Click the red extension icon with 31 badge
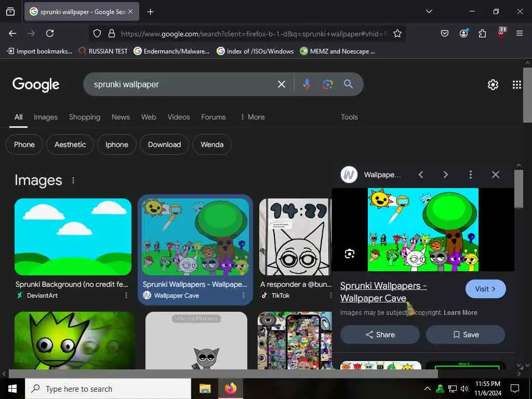This screenshot has width=532, height=399. pos(501,33)
